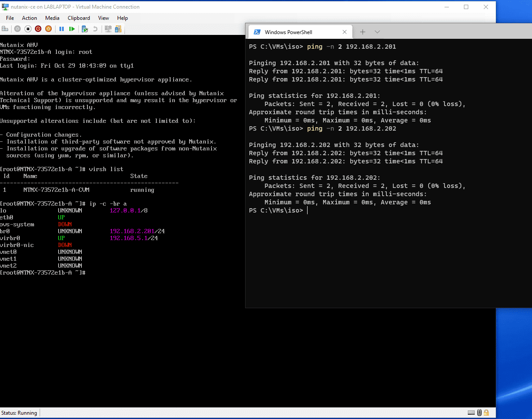Close the Windows PowerShell tab
The image size is (532, 419).
click(x=345, y=32)
